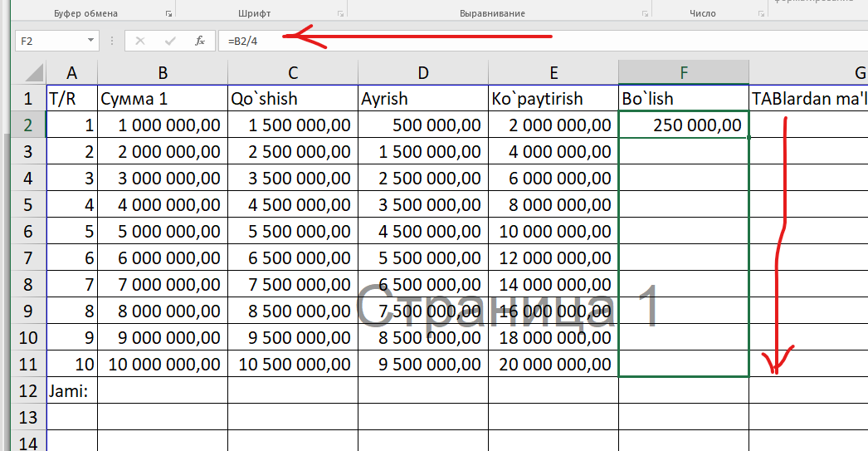Click the Ayrish header cell

pos(423,99)
